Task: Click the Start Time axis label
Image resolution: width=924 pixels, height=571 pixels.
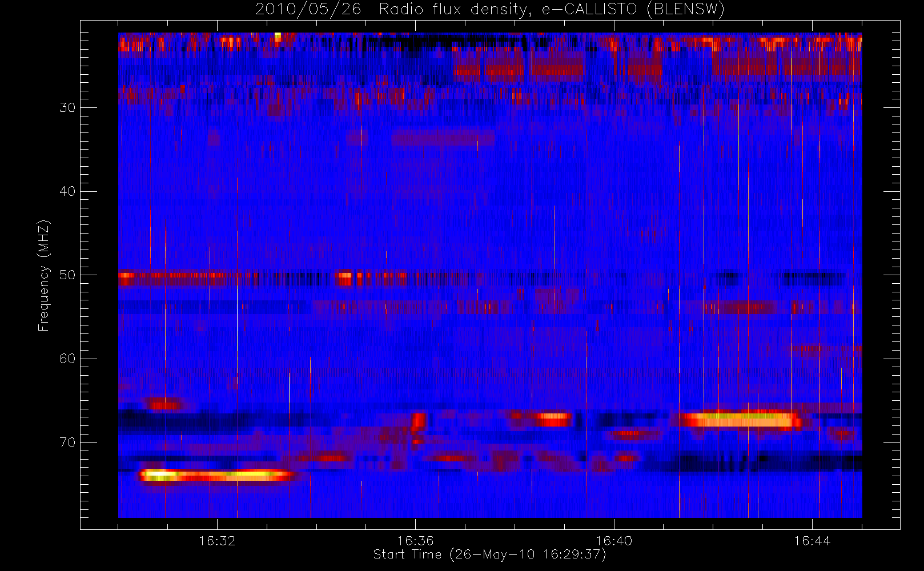Action: pyautogui.click(x=489, y=554)
